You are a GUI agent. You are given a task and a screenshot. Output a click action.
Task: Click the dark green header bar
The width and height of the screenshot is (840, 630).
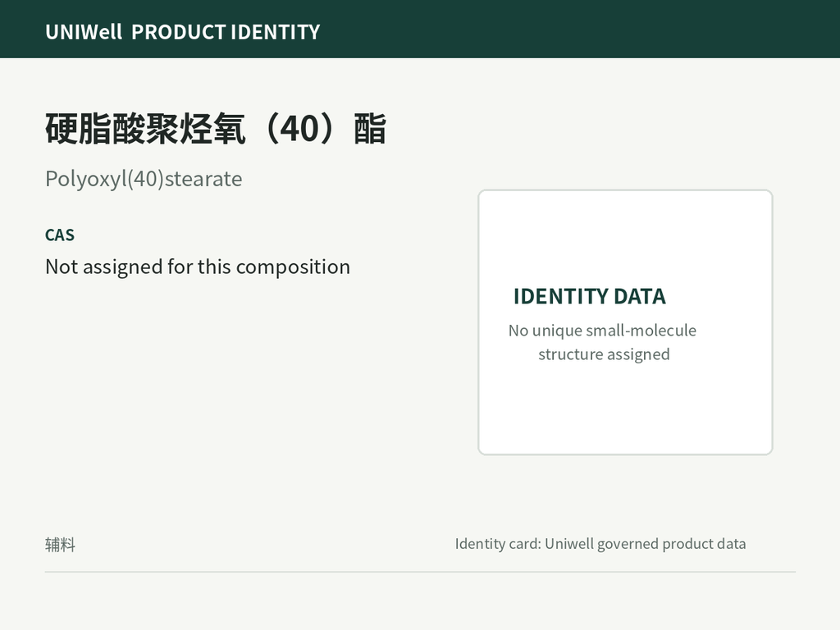[420, 29]
